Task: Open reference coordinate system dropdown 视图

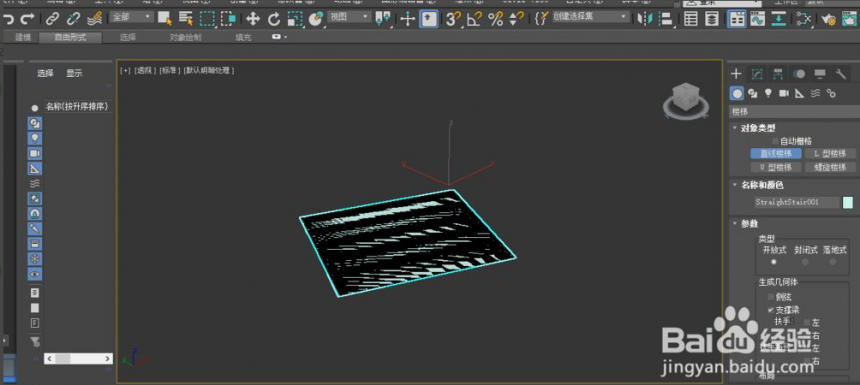Action: point(349,17)
